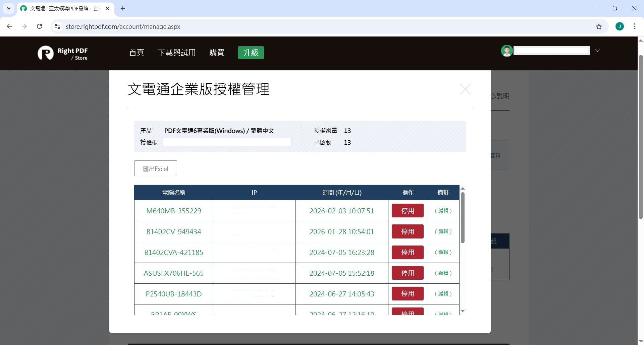The width and height of the screenshot is (644, 345).
Task: Open a new browser tab with the plus icon
Action: coord(122,8)
